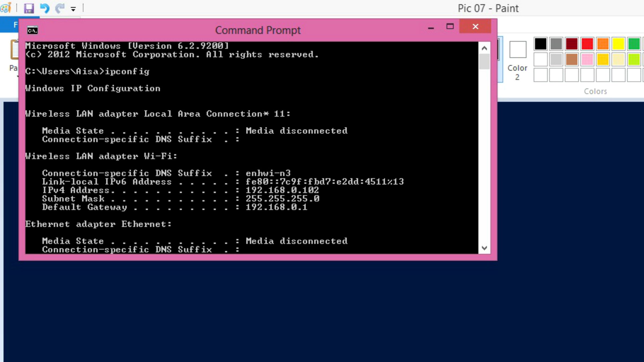This screenshot has width=644, height=362.
Task: Click the blue Undo arrow
Action: tap(45, 8)
